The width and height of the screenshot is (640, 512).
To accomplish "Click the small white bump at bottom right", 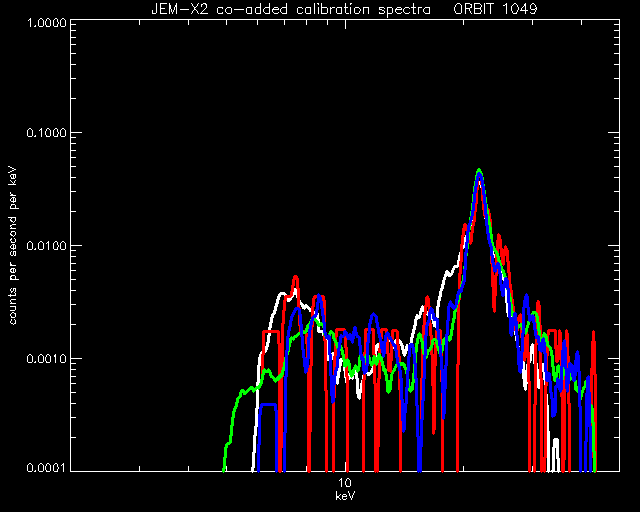I will tap(555, 442).
